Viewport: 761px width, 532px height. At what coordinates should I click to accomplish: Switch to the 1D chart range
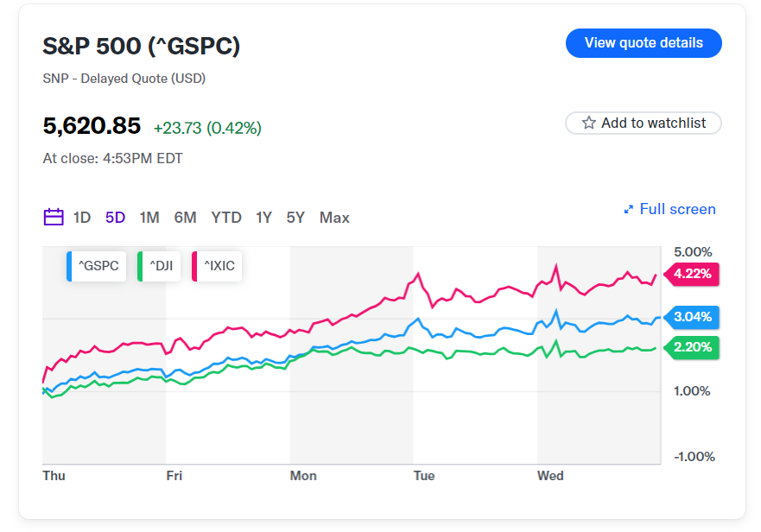83,218
